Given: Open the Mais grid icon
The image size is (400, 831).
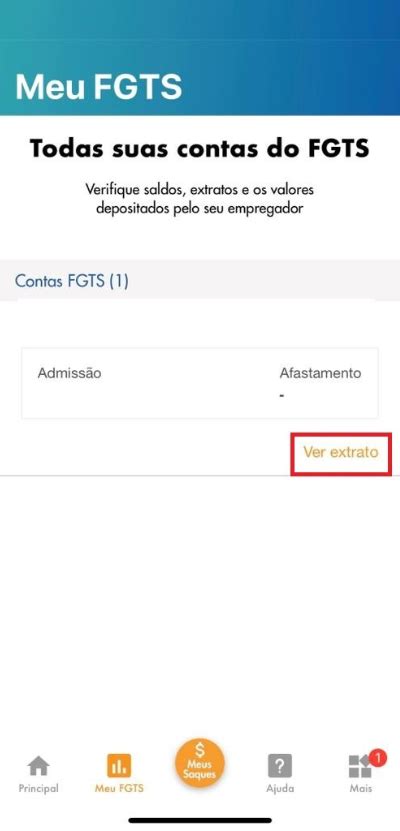Looking at the screenshot, I should pyautogui.click(x=360, y=766).
